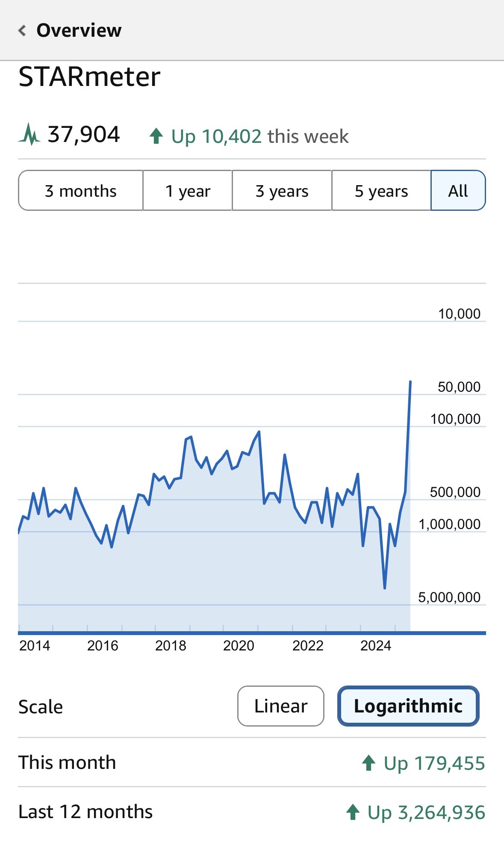Tap the chart peak at the 2025 spike

coord(410,382)
